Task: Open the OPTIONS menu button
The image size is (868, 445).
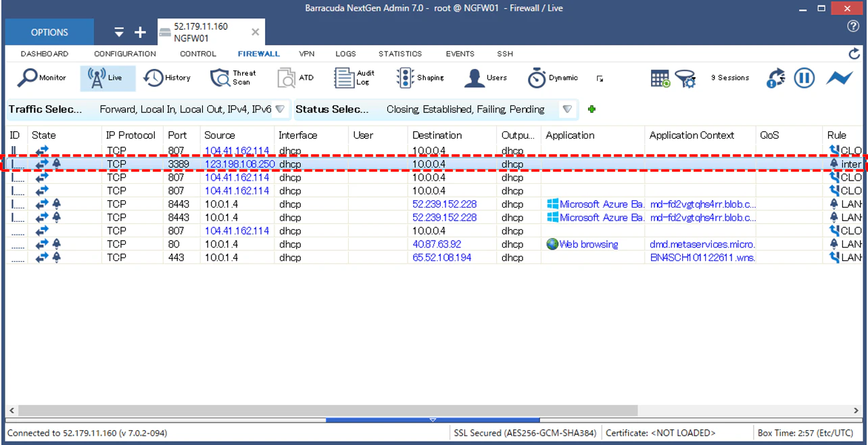Action: 49,32
